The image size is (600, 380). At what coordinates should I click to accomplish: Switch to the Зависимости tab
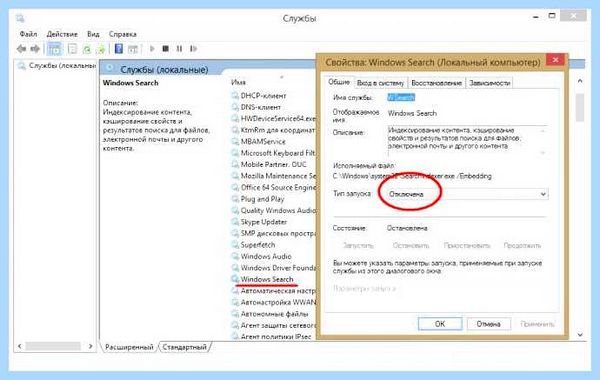tap(489, 83)
